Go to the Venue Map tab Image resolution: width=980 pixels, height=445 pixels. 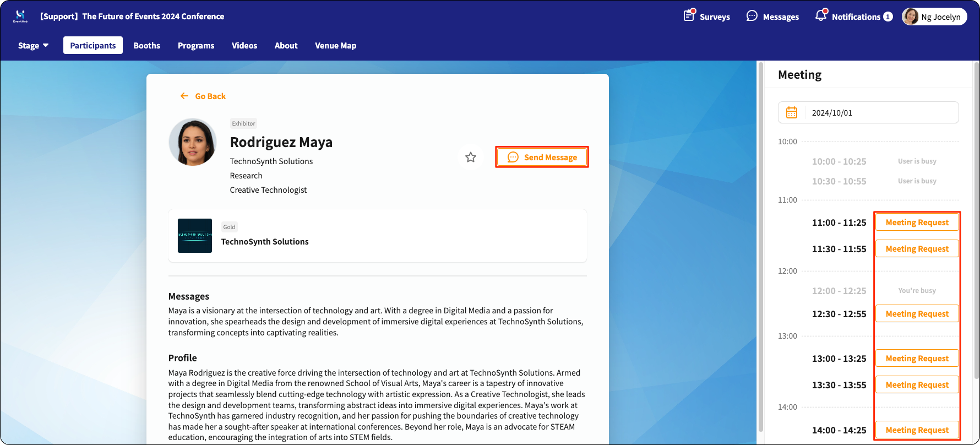tap(336, 45)
